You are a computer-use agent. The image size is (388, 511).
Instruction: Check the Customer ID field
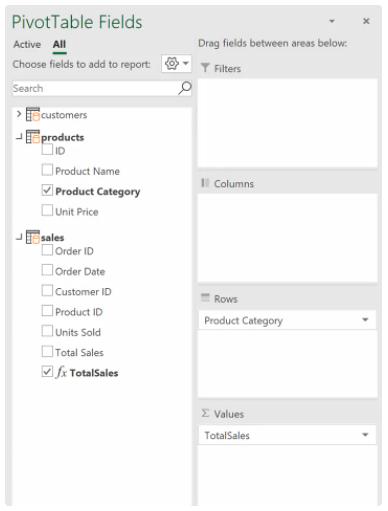[x=47, y=290]
